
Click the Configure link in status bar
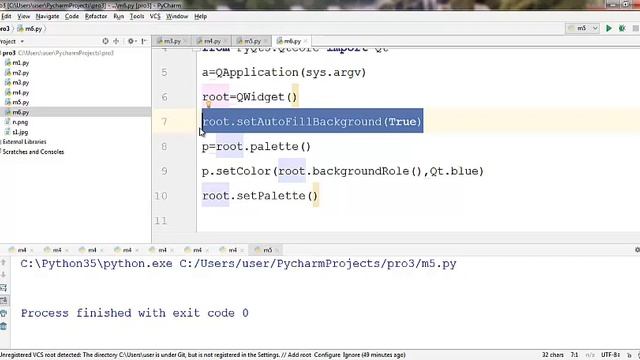(327, 355)
